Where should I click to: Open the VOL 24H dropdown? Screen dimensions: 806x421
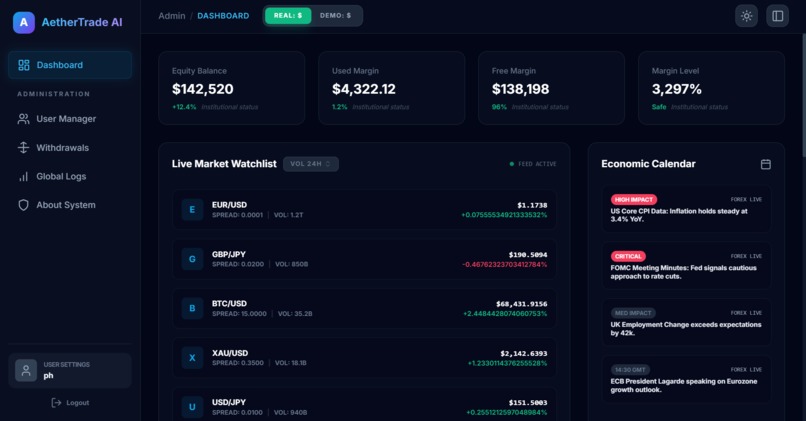pos(310,164)
